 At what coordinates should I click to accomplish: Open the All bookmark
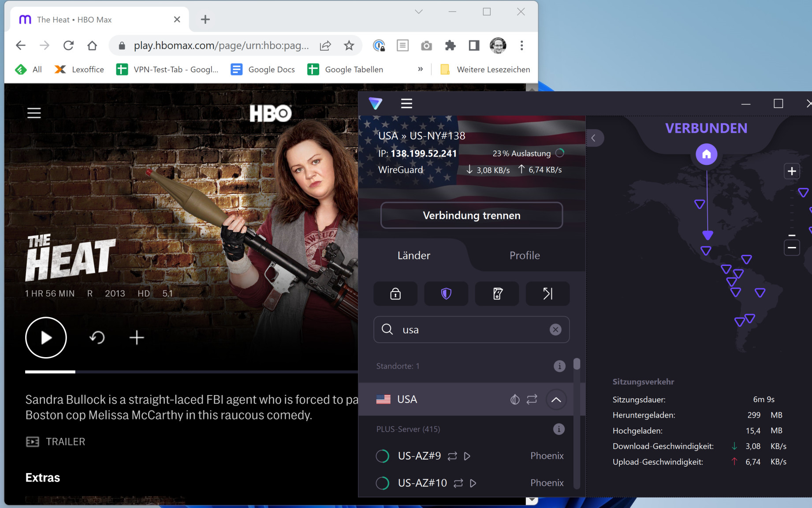click(x=28, y=69)
